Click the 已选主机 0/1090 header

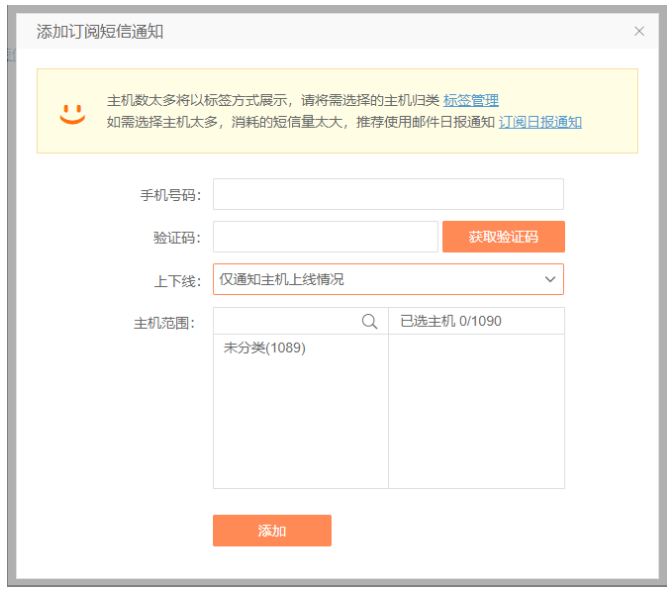[x=451, y=321]
